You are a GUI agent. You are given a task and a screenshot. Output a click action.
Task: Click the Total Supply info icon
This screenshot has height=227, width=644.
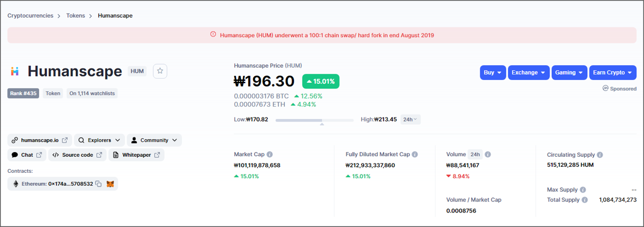tap(585, 200)
